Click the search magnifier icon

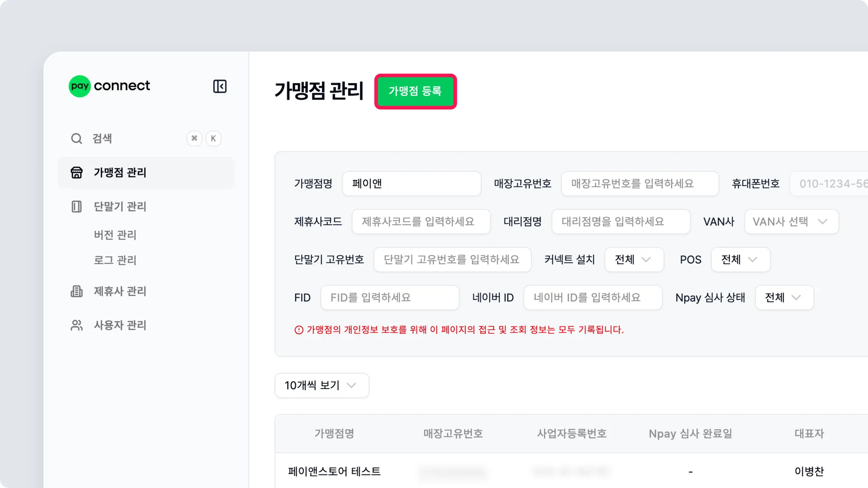[x=76, y=139]
